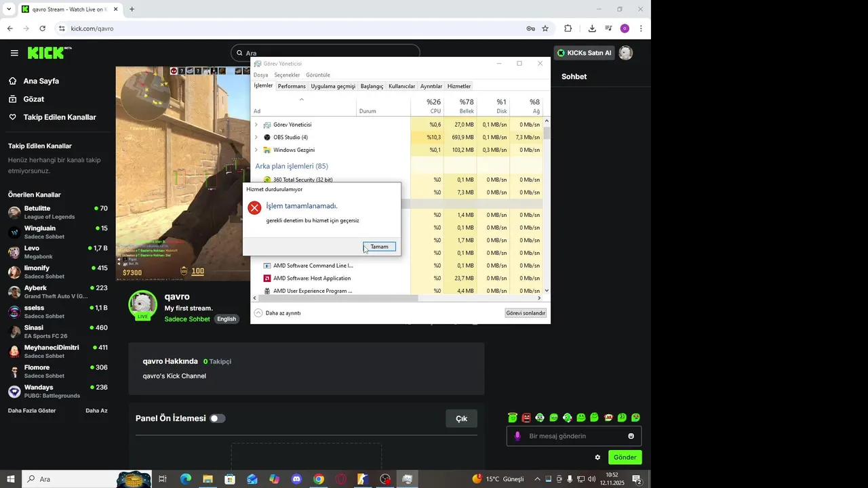Open the Kick hamburger sidebar menu
Screen dimensions: 868x488
click(x=14, y=53)
